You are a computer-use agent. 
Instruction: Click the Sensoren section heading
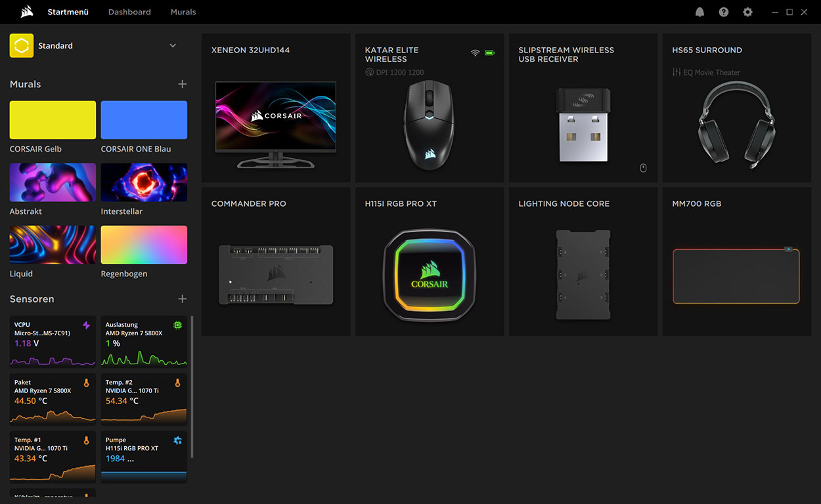click(x=32, y=299)
